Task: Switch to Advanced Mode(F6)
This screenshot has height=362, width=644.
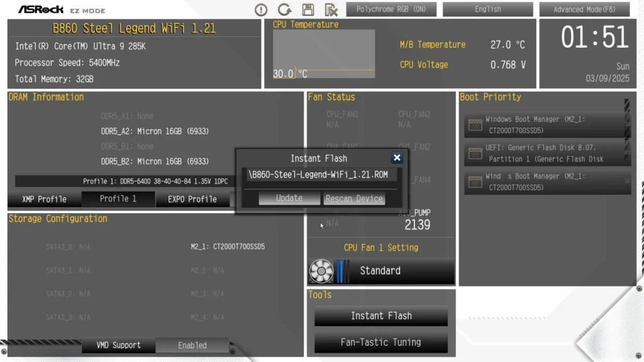Action: tap(584, 9)
